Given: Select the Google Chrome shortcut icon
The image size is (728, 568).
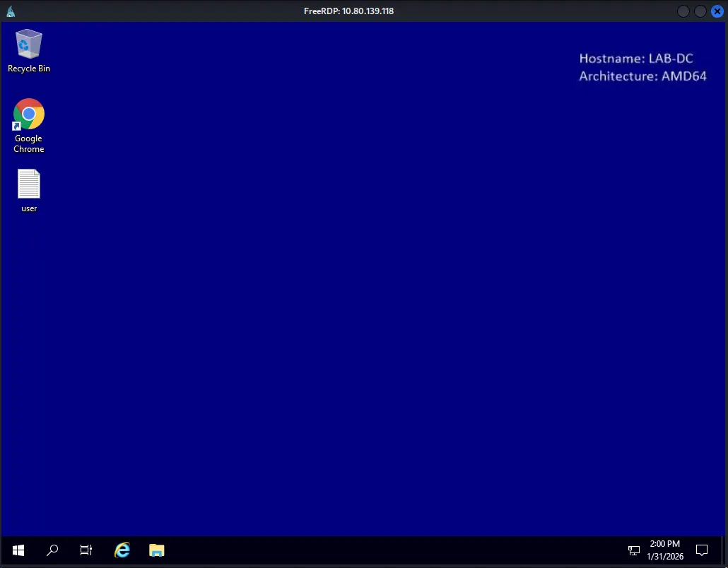Looking at the screenshot, I should pos(29,114).
